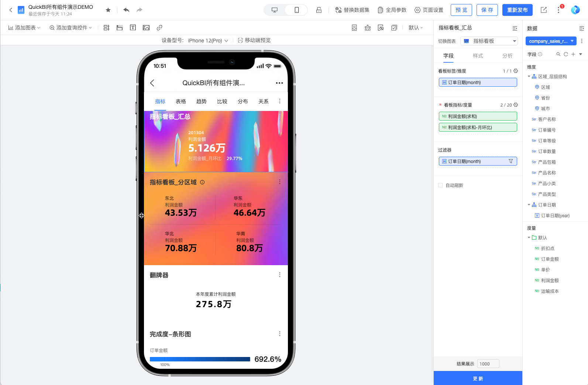This screenshot has width=588, height=385.
Task: Click the info icon beside 指标看板_分区域
Action: tap(202, 182)
